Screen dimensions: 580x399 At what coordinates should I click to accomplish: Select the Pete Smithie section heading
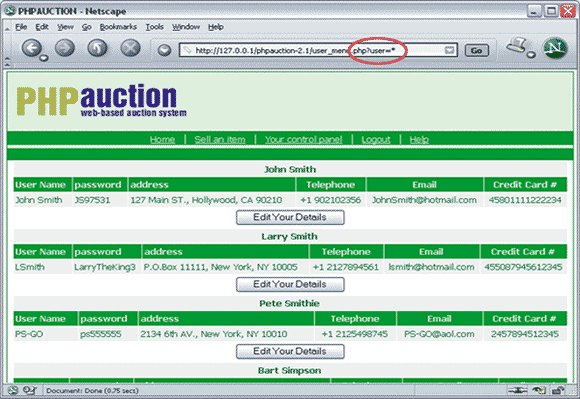coord(290,303)
